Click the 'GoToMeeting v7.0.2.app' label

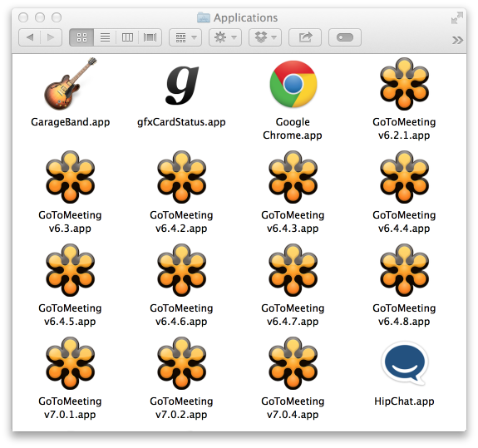181,408
